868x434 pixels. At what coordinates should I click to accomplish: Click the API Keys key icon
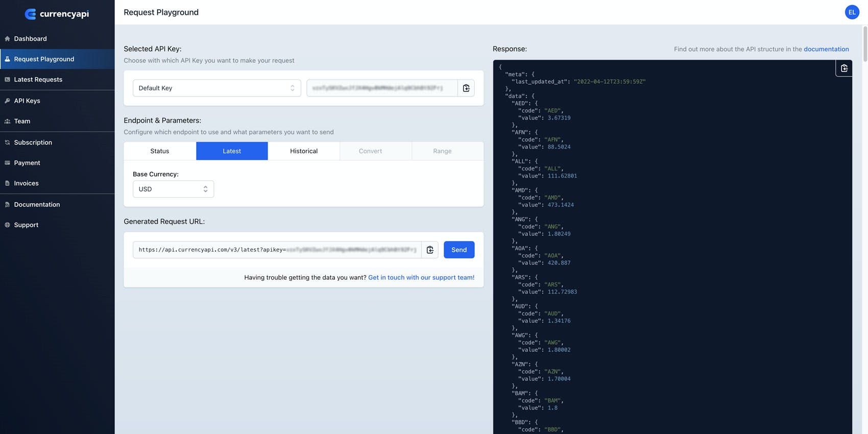[x=7, y=101]
